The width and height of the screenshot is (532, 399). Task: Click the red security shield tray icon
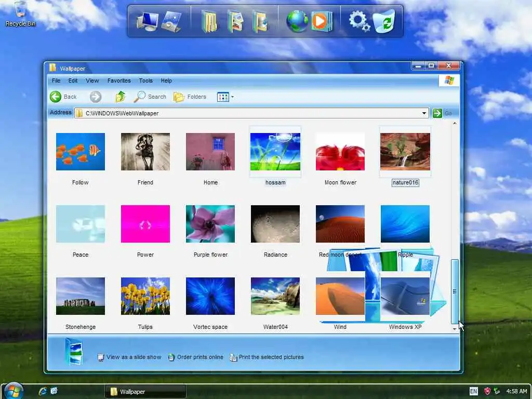[487, 391]
